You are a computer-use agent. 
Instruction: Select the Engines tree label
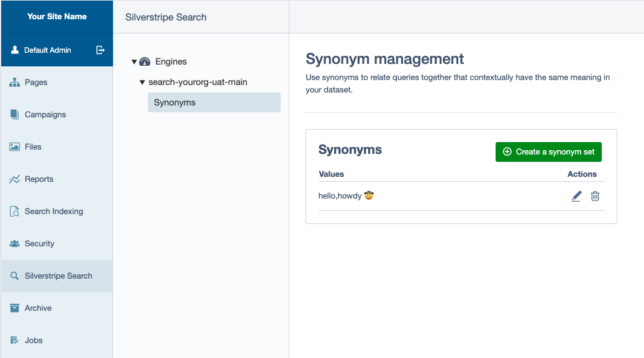171,61
